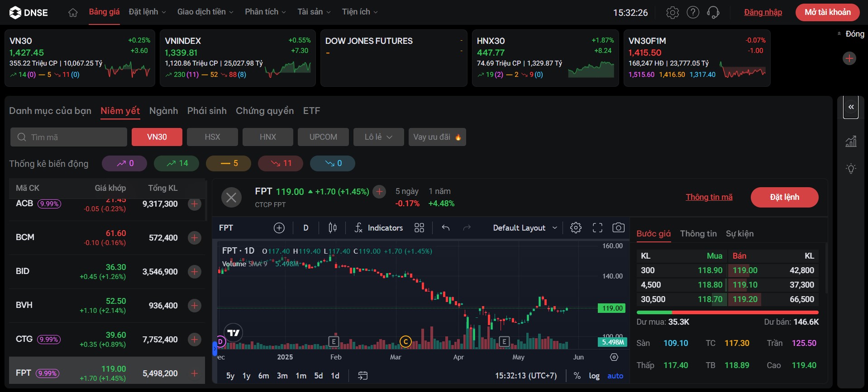Click the TradingView logo on chart
868x392 pixels.
pos(234,333)
